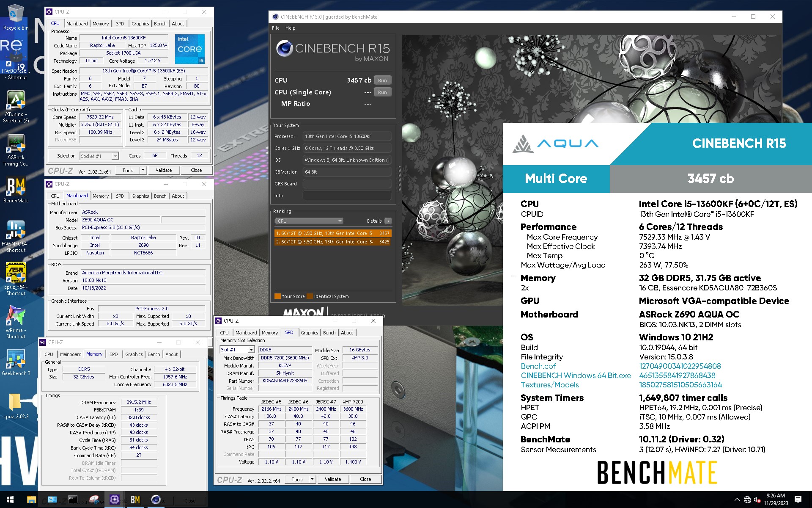Open the cpuz_2.02.2 folder on desktop
The image size is (812, 508).
[x=16, y=406]
